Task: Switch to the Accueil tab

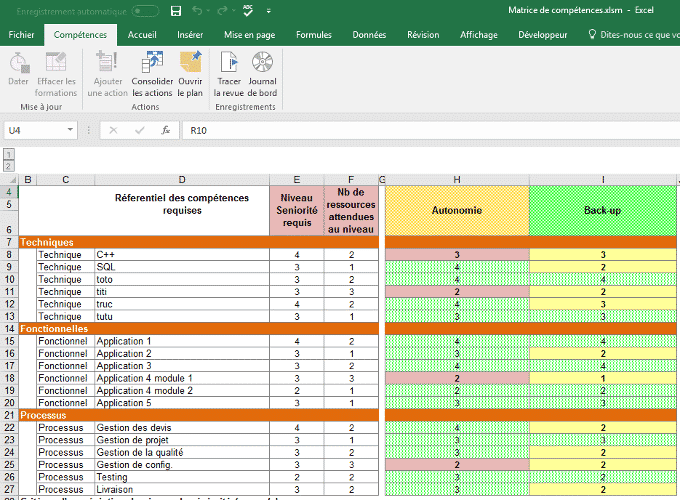Action: coord(142,35)
